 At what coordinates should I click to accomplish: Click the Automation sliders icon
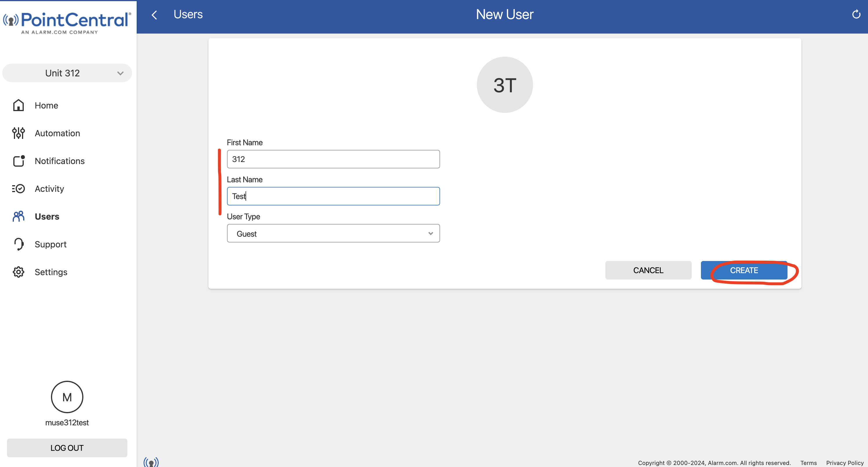coord(19,133)
